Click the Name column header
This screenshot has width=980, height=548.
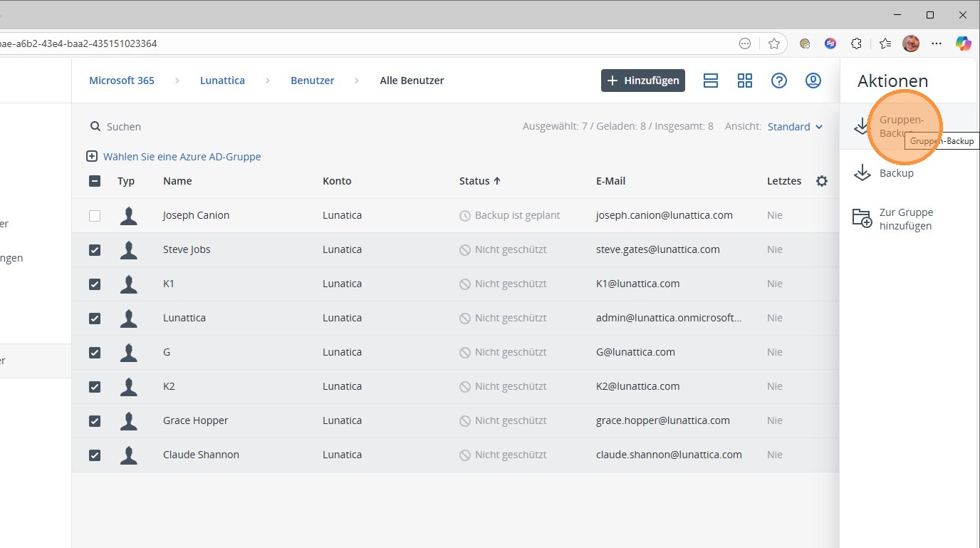pyautogui.click(x=177, y=181)
